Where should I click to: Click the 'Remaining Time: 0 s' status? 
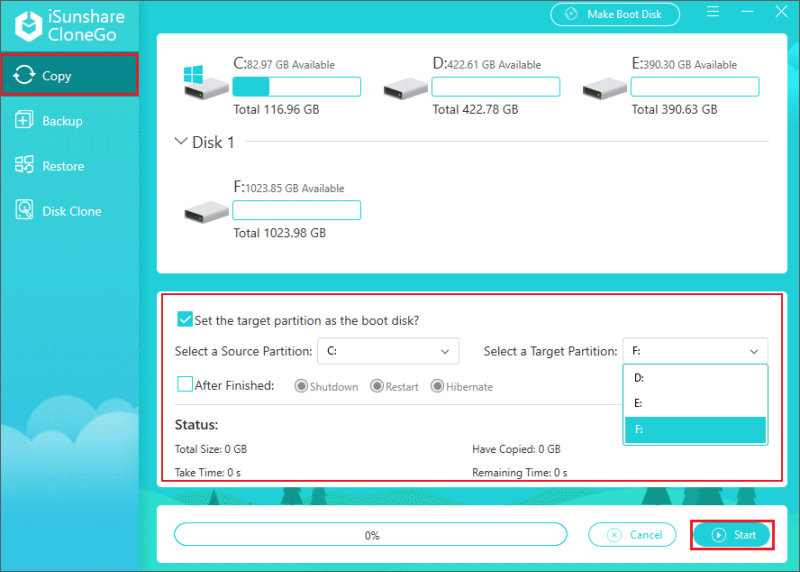(x=519, y=472)
